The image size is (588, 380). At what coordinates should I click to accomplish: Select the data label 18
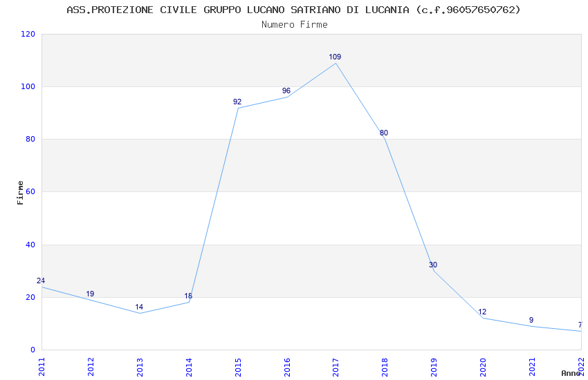188,296
